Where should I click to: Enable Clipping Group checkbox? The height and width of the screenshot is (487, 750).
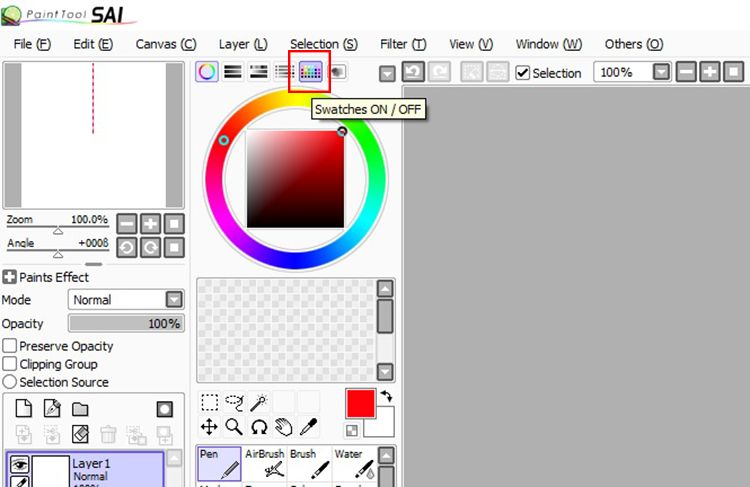(x=10, y=364)
